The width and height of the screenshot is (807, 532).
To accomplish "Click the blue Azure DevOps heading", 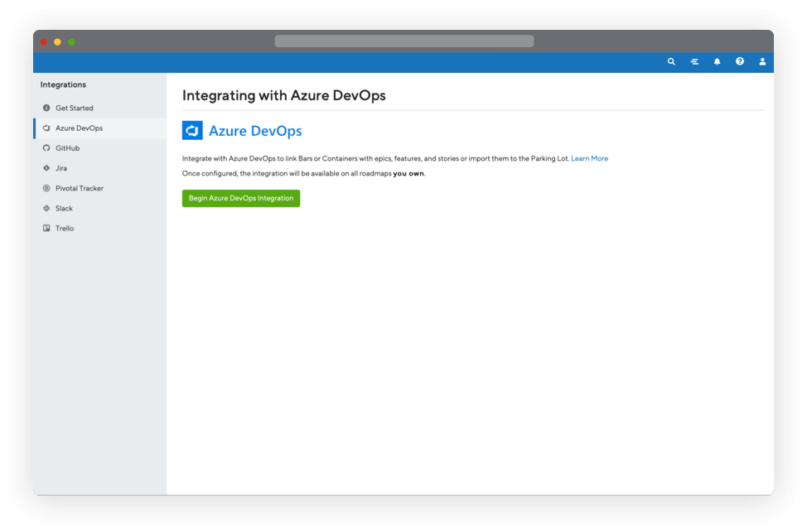I will [x=255, y=131].
